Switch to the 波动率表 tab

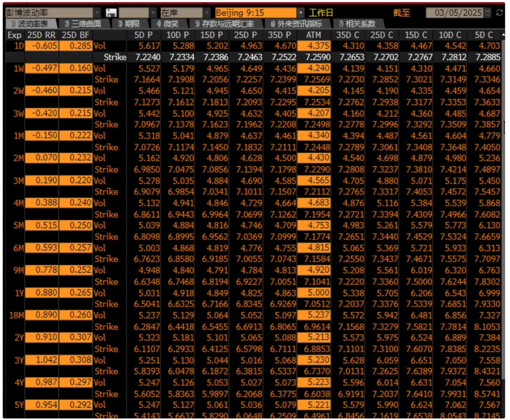pos(30,24)
